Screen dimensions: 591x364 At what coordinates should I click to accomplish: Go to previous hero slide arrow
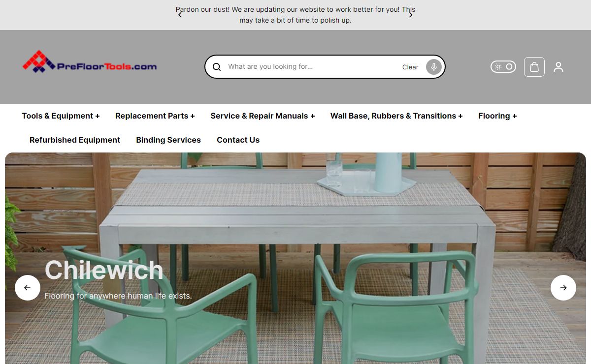(x=28, y=288)
